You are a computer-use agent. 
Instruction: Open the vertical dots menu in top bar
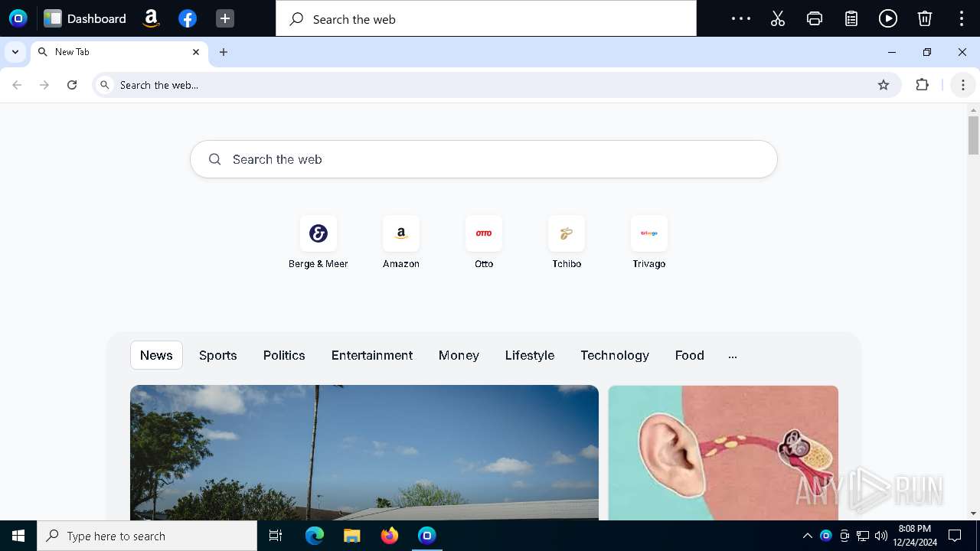click(962, 18)
